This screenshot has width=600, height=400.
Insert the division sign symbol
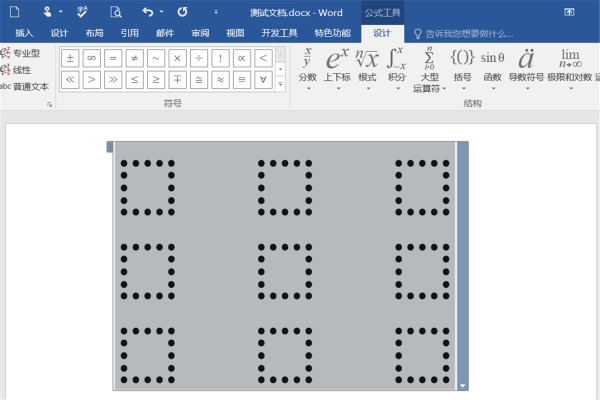[199, 58]
